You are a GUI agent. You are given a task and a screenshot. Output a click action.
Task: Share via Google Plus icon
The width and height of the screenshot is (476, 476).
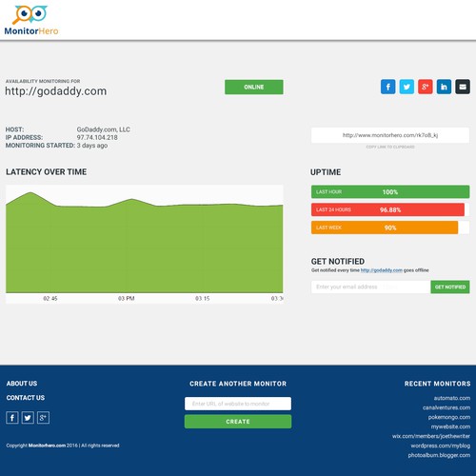[x=426, y=87]
